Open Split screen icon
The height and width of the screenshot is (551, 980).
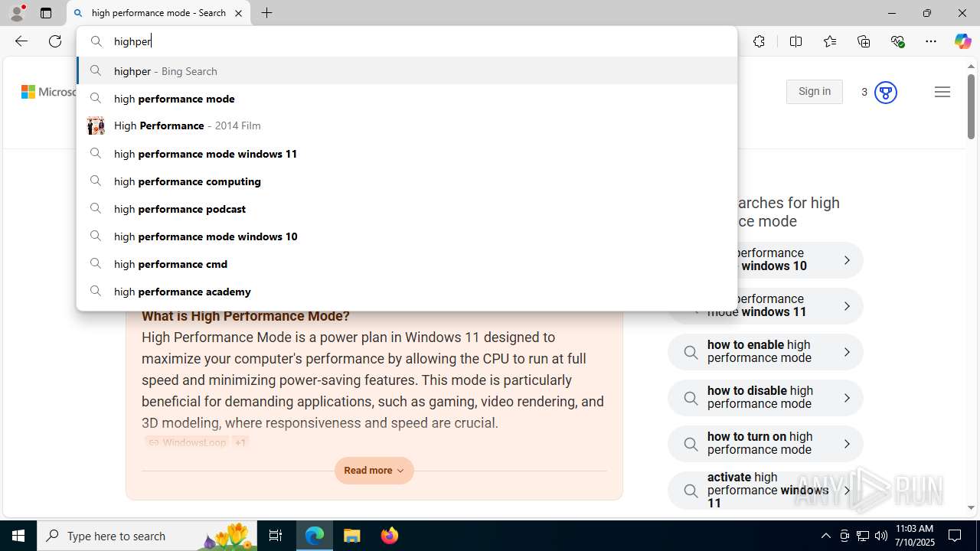point(795,41)
